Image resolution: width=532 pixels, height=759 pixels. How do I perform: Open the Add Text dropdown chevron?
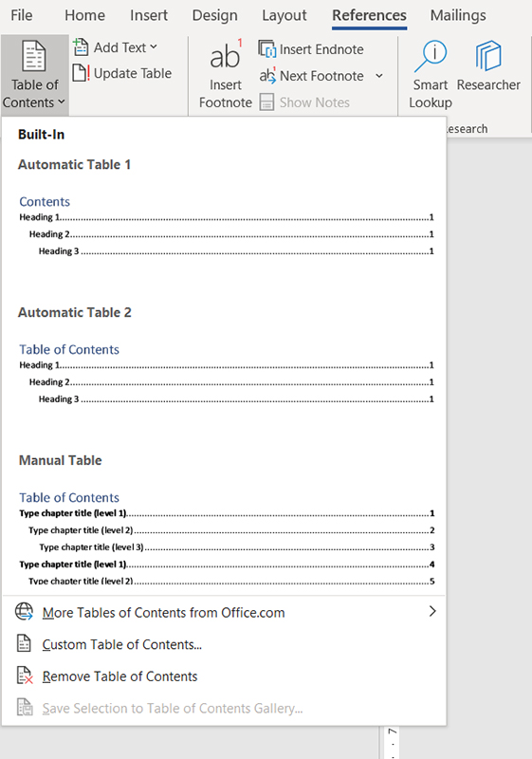[154, 46]
